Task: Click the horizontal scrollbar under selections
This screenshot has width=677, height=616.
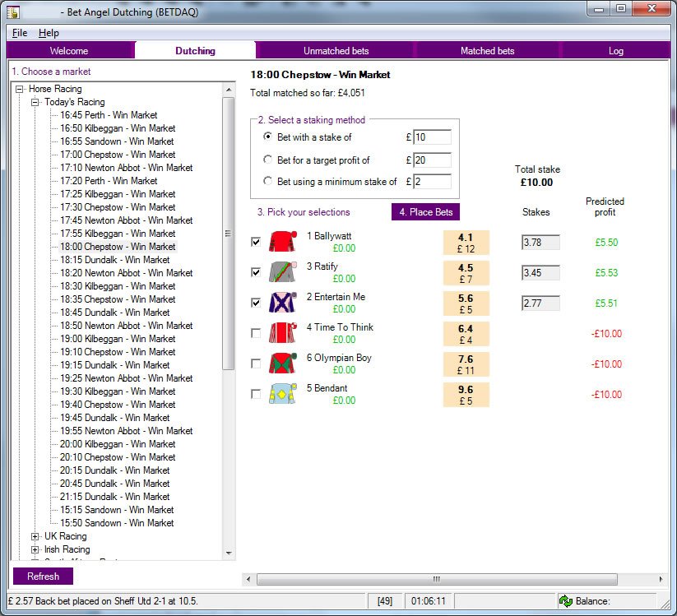Action: 436,578
